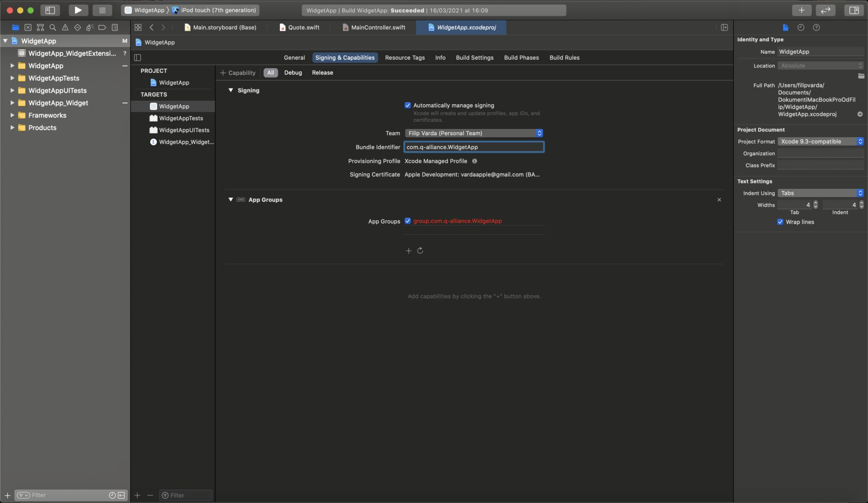
Task: Click the refresh App Groups icon
Action: (x=420, y=251)
